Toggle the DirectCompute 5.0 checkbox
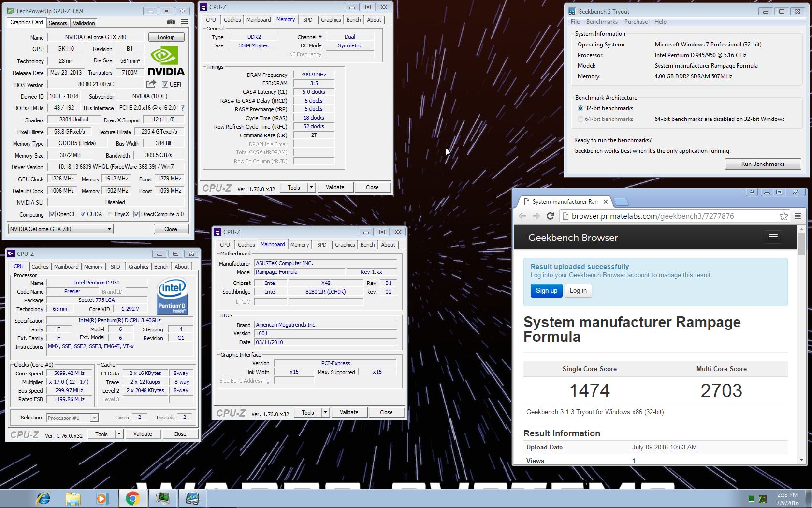This screenshot has width=812, height=508. pos(136,214)
